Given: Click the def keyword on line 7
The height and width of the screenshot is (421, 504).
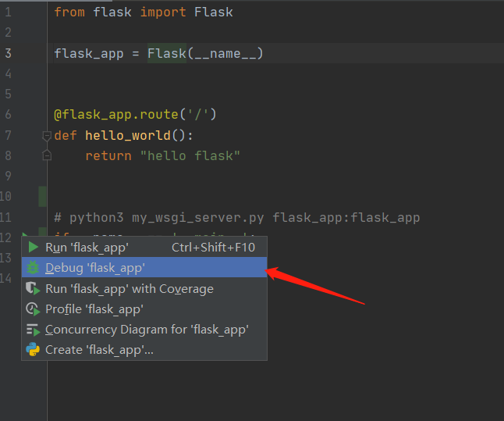Looking at the screenshot, I should [66, 135].
